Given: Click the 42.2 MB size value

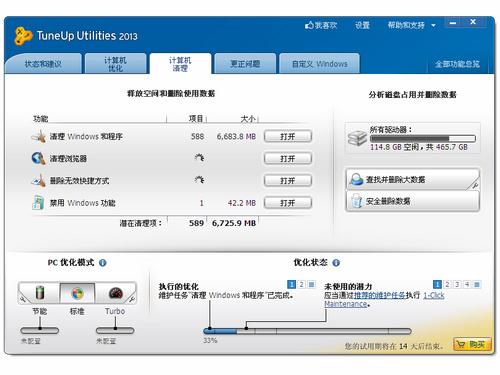Looking at the screenshot, I should 242,203.
